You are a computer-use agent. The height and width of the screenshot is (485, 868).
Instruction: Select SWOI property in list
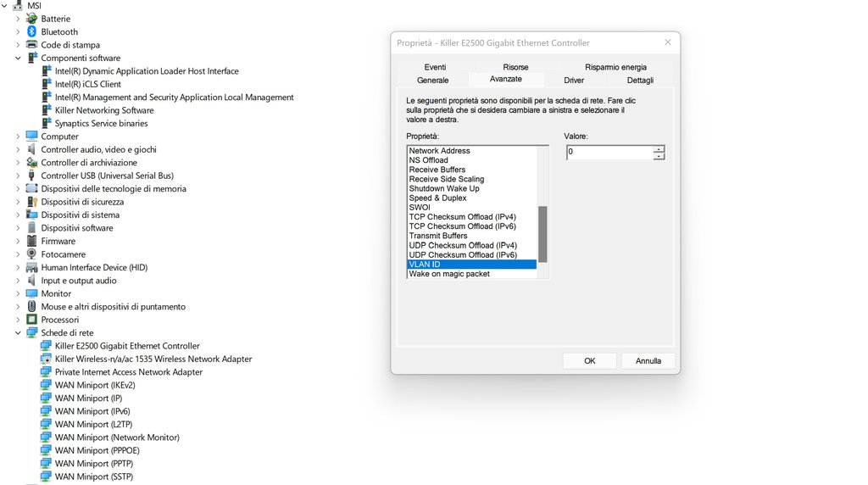tap(471, 207)
